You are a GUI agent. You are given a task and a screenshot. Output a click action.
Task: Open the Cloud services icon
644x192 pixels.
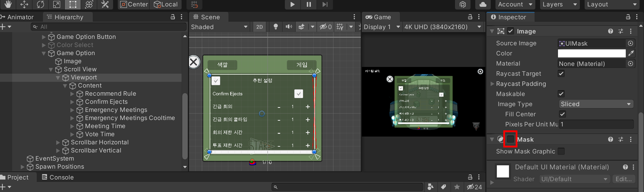click(x=483, y=4)
